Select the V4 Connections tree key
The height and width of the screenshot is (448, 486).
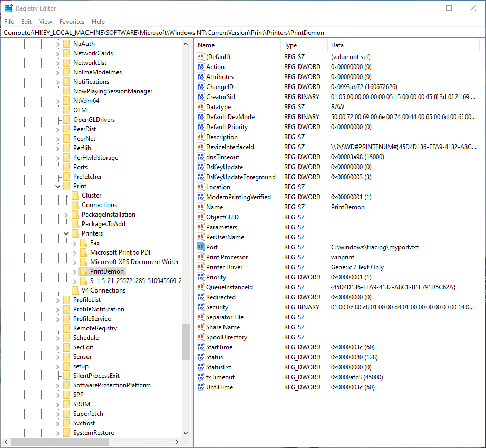coord(103,290)
